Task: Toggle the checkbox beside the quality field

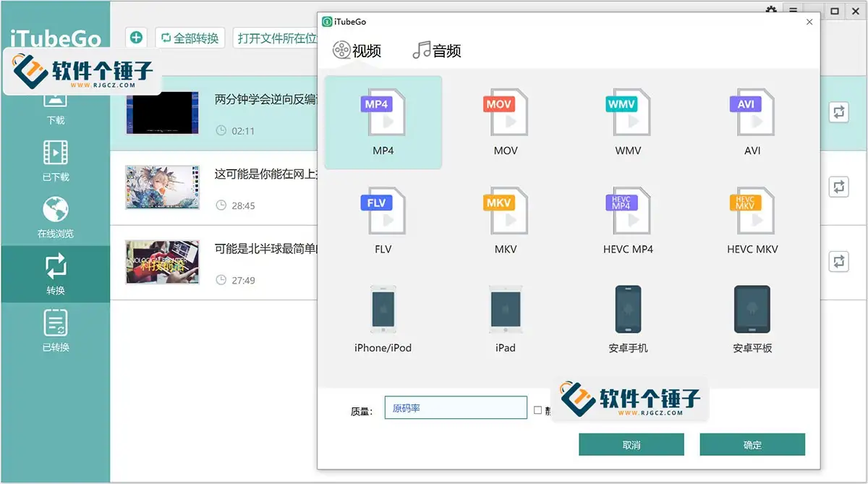Action: [x=537, y=410]
